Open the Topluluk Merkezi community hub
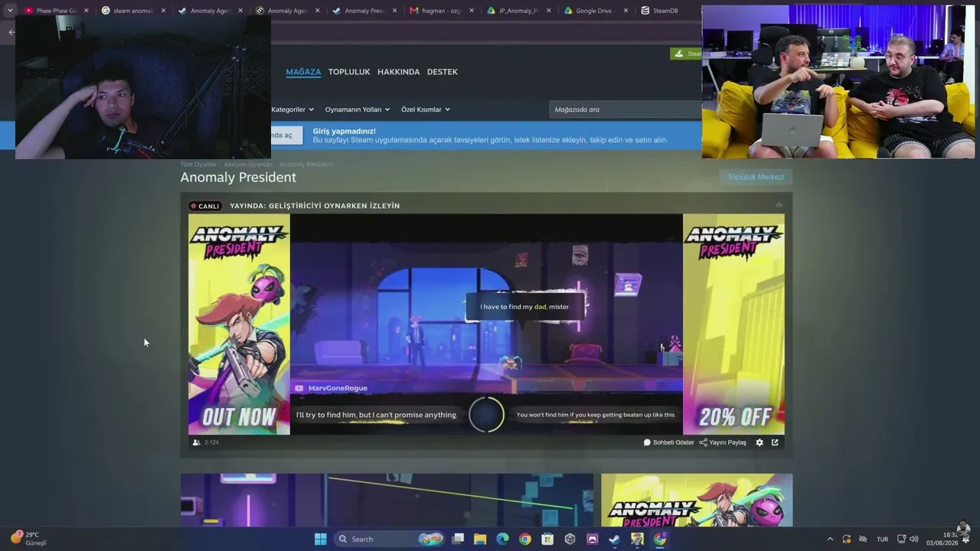Image resolution: width=980 pixels, height=551 pixels. pyautogui.click(x=756, y=177)
